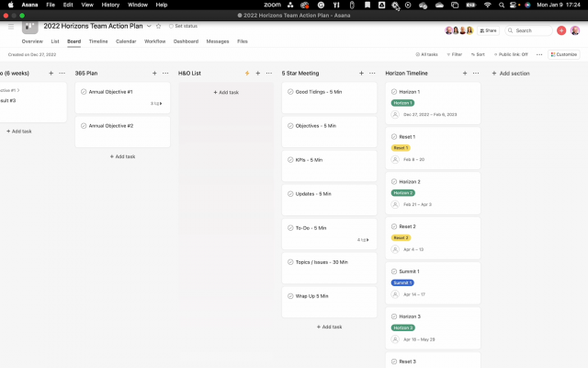The height and width of the screenshot is (368, 588).
Task: Add task to H&O List with plus icon
Action: click(x=258, y=74)
